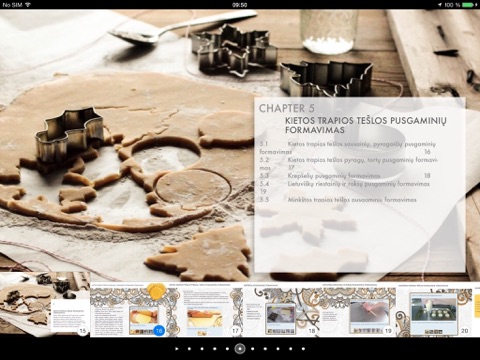Tap title Kietos trapios tešlos pusgaminių formavimas
The image size is (480, 360).
point(366,125)
